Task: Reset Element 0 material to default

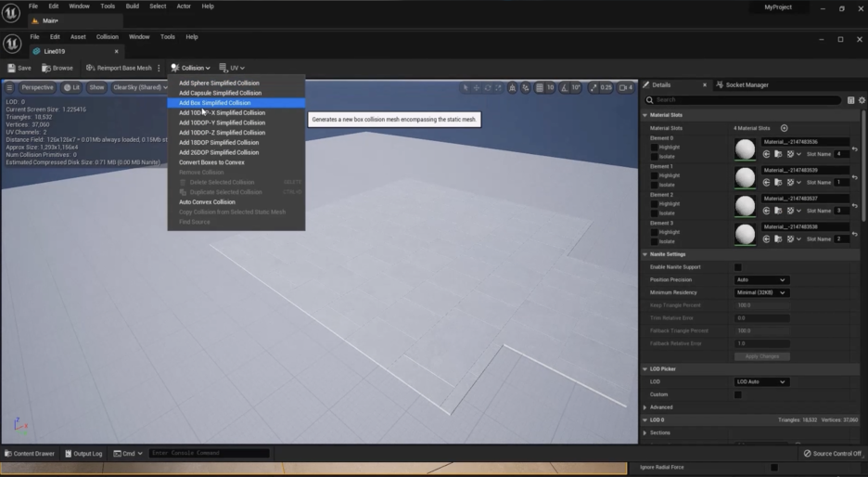Action: (855, 149)
